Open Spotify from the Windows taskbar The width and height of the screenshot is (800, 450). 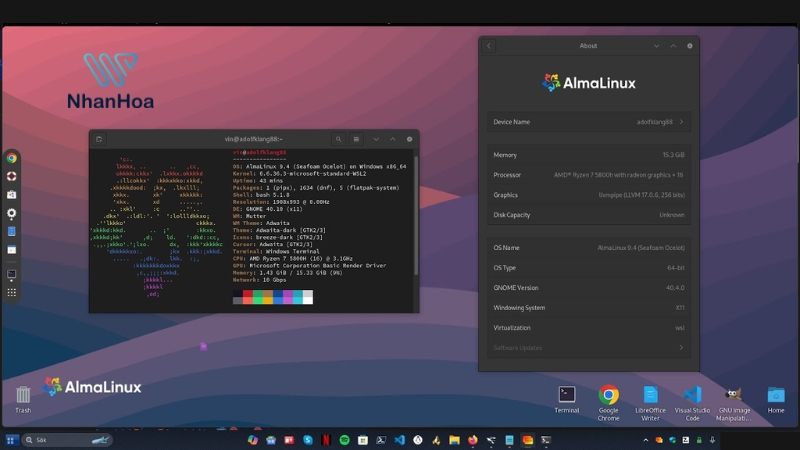[x=344, y=440]
